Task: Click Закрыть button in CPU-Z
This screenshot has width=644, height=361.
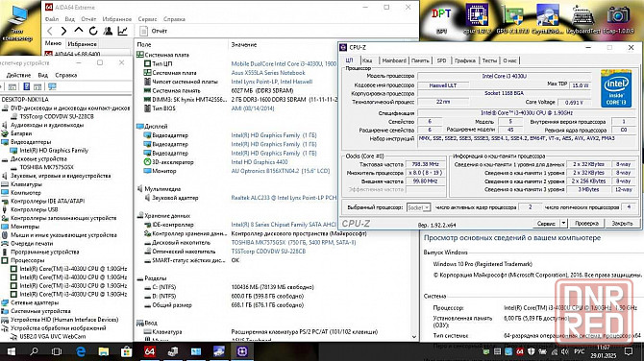Action: point(622,223)
